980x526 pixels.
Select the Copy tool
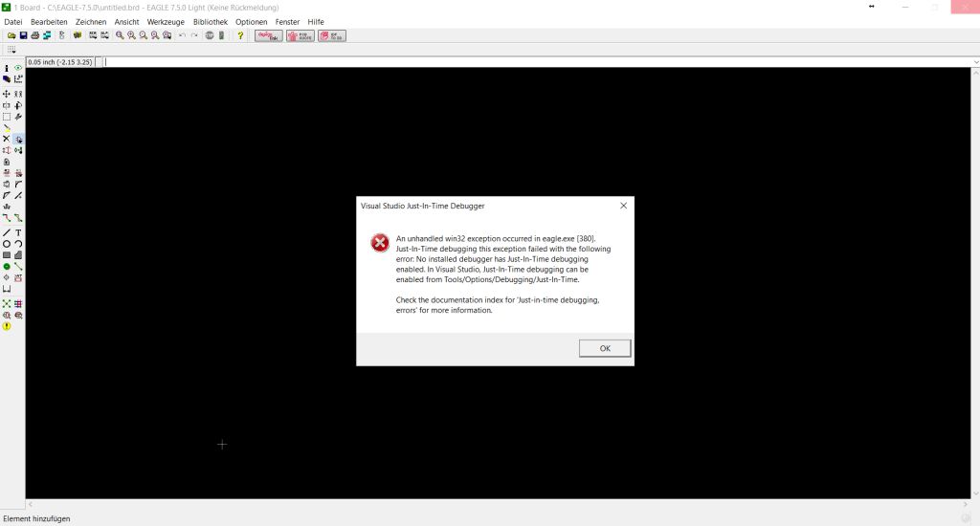tap(18, 94)
